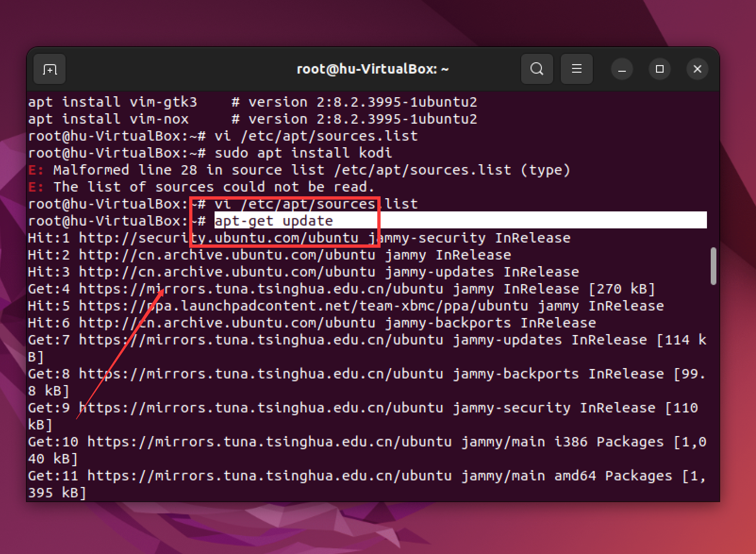Click the sudo apt install kodi command
This screenshot has width=756, height=554.
(x=303, y=153)
